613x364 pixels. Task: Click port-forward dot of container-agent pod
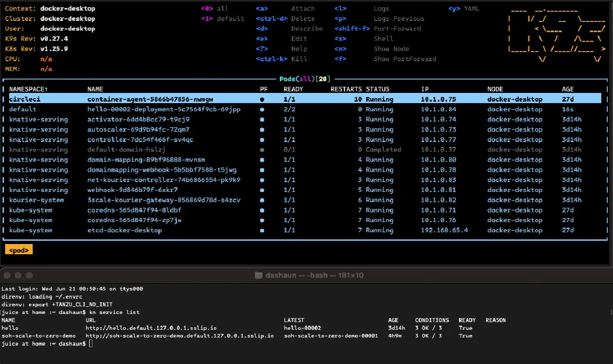(x=262, y=100)
